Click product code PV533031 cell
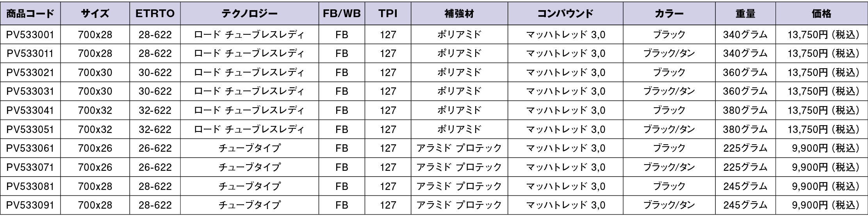Screen dimensions: 868x218 (x=30, y=92)
